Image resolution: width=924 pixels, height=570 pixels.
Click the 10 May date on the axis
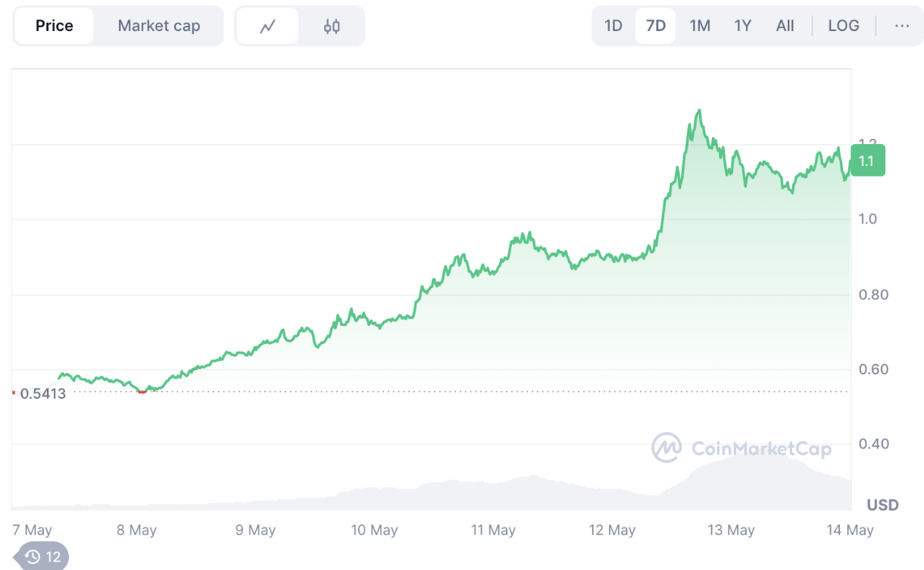coord(374,530)
